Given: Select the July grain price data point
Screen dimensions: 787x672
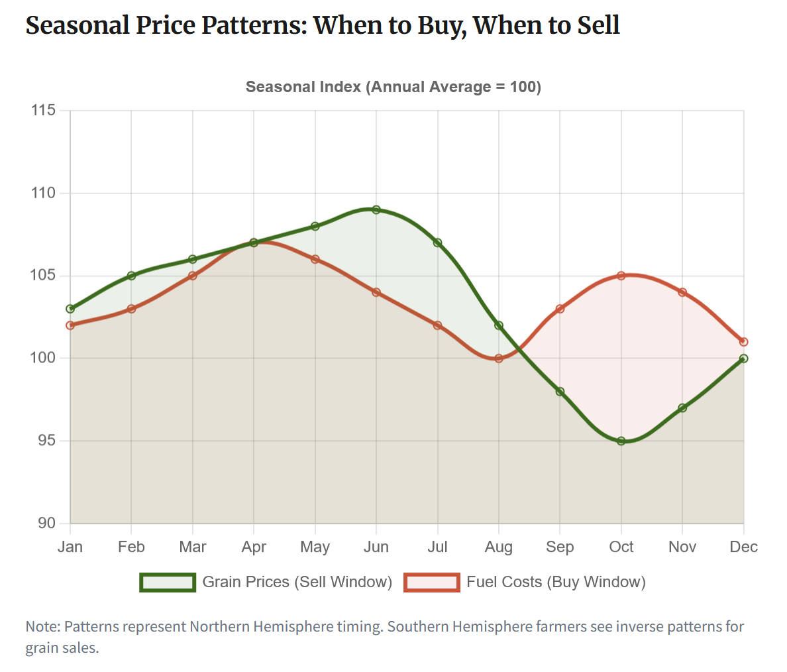Looking at the screenshot, I should (437, 243).
